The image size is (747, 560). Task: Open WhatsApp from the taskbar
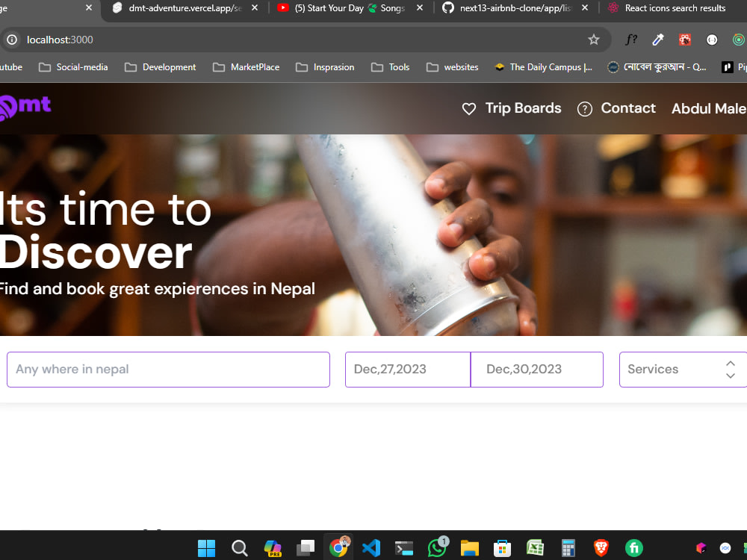[x=437, y=547]
